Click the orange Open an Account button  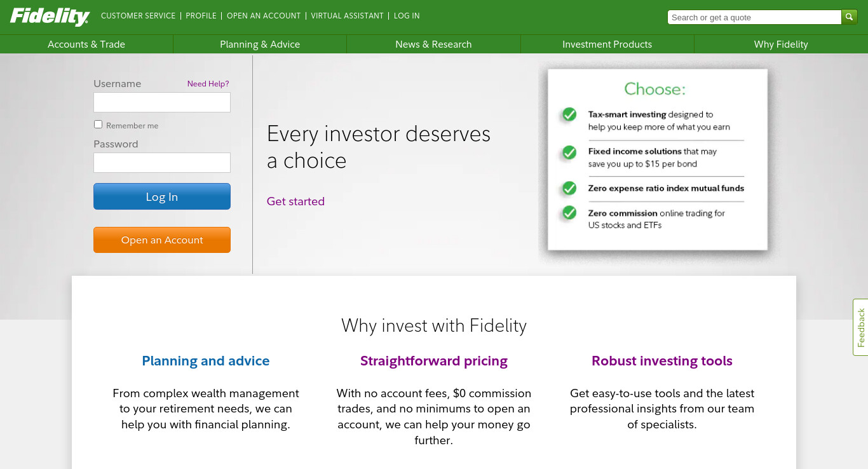tap(162, 240)
